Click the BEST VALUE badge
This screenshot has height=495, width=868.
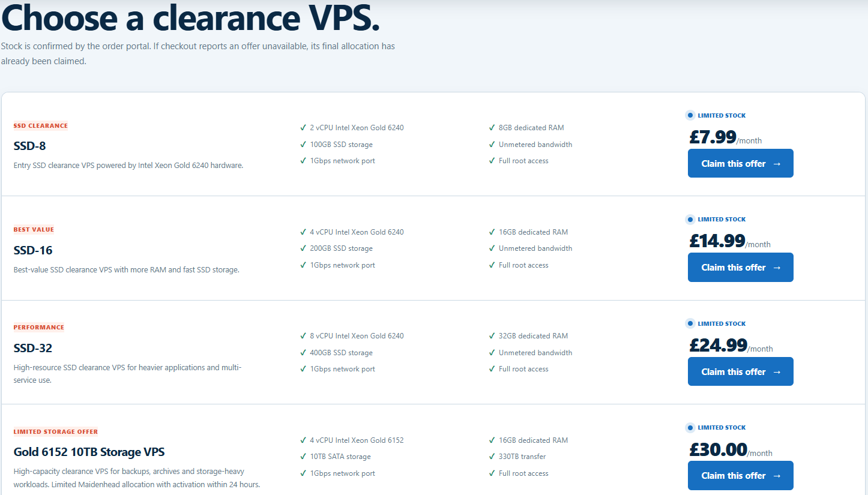point(34,230)
